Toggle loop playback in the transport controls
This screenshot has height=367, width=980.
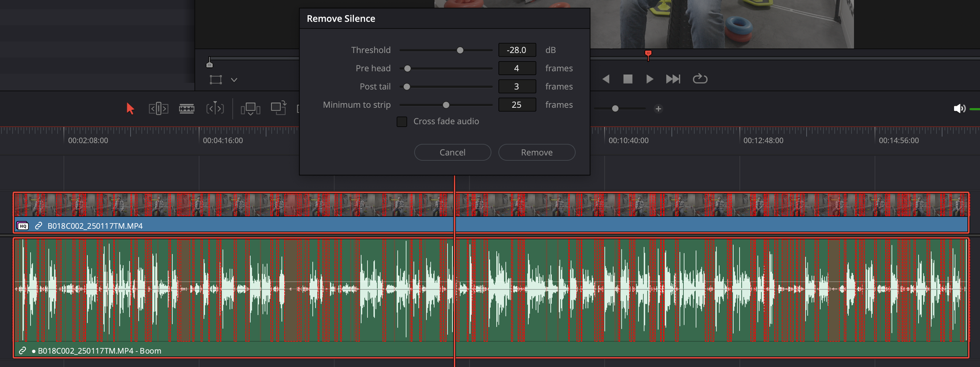tap(700, 79)
